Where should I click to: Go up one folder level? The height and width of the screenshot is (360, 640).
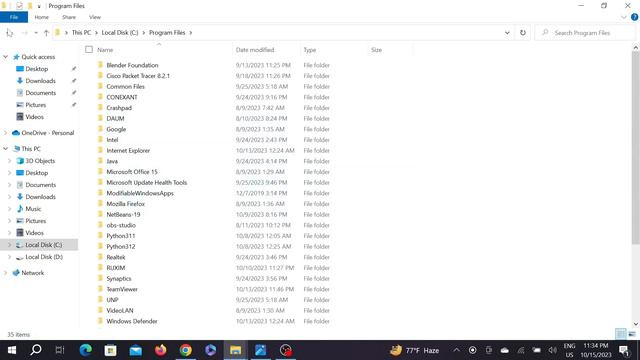click(x=46, y=33)
